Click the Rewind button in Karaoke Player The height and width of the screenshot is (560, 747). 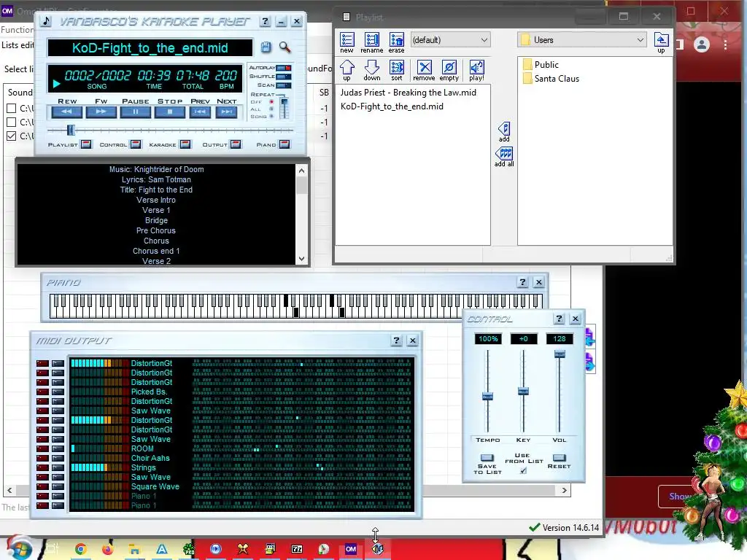pos(66,112)
